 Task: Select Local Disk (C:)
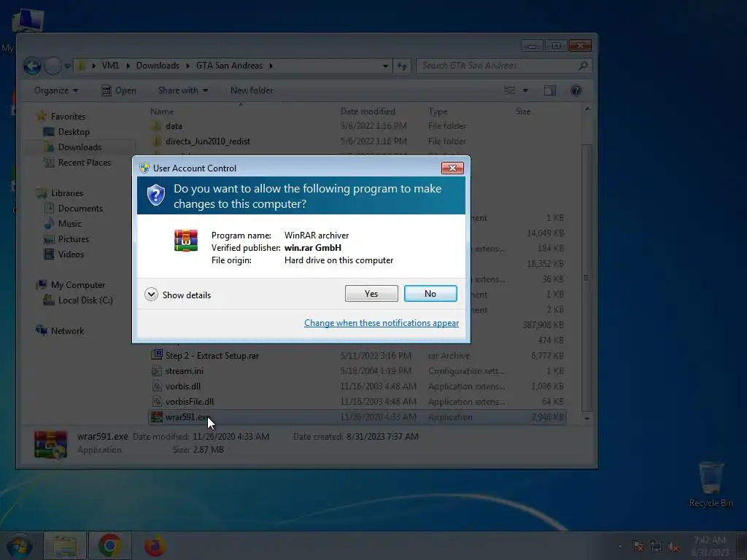85,300
